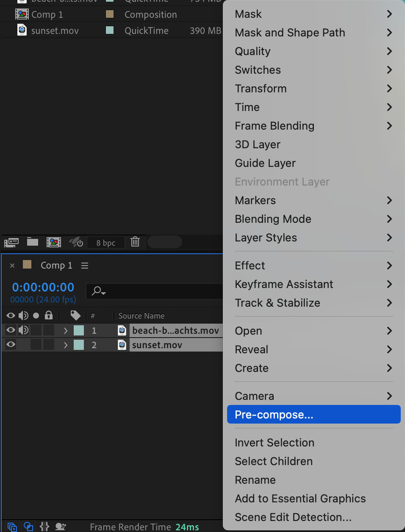405x532 pixels.
Task: Click the 0:00:00:00 current time display
Action: (43, 287)
